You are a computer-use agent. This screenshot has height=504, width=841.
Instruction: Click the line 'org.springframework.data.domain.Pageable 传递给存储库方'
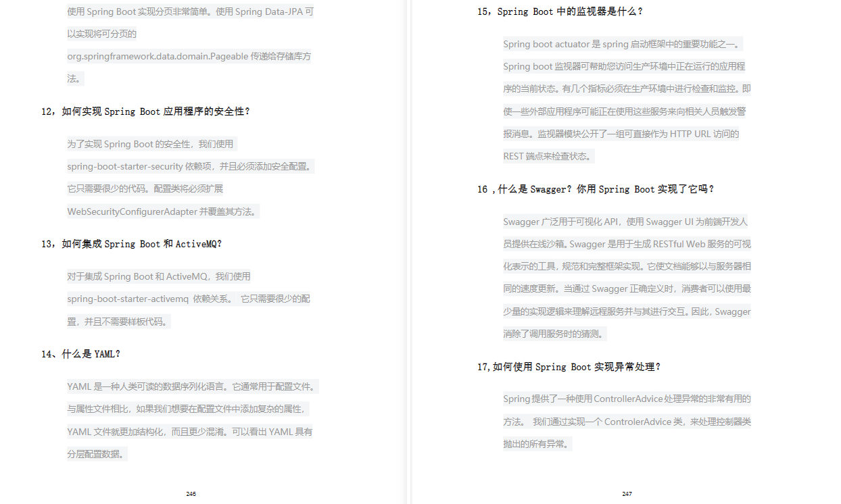189,57
